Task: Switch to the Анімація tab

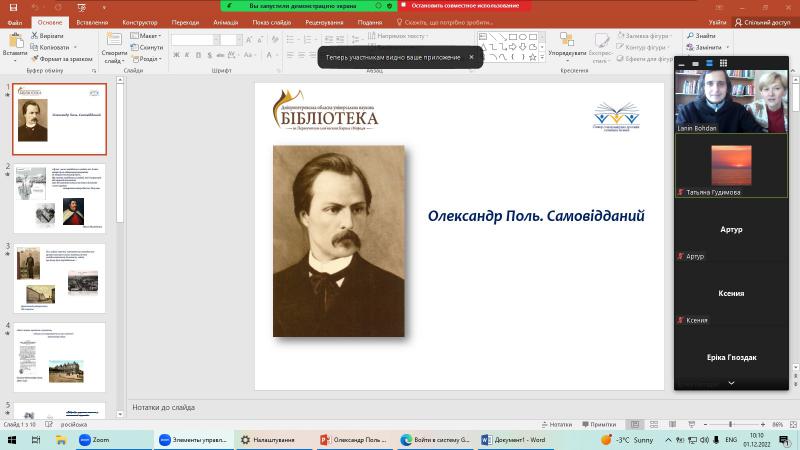Action: [x=226, y=22]
